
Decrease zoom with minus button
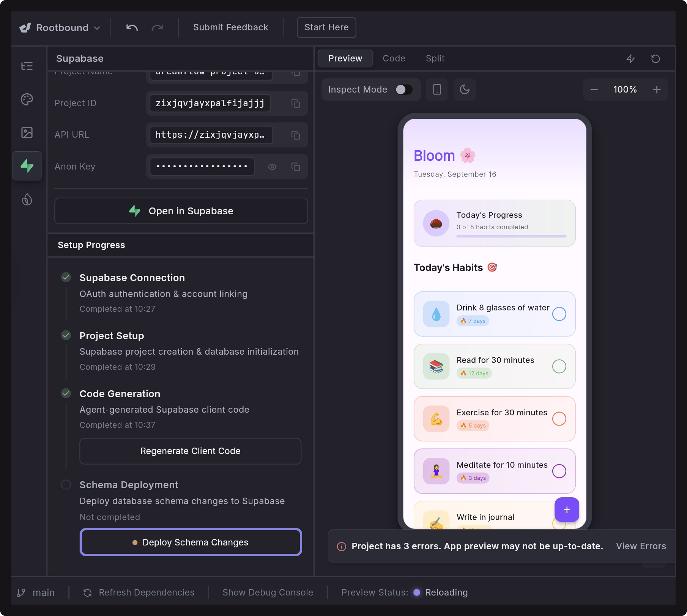pyautogui.click(x=594, y=90)
